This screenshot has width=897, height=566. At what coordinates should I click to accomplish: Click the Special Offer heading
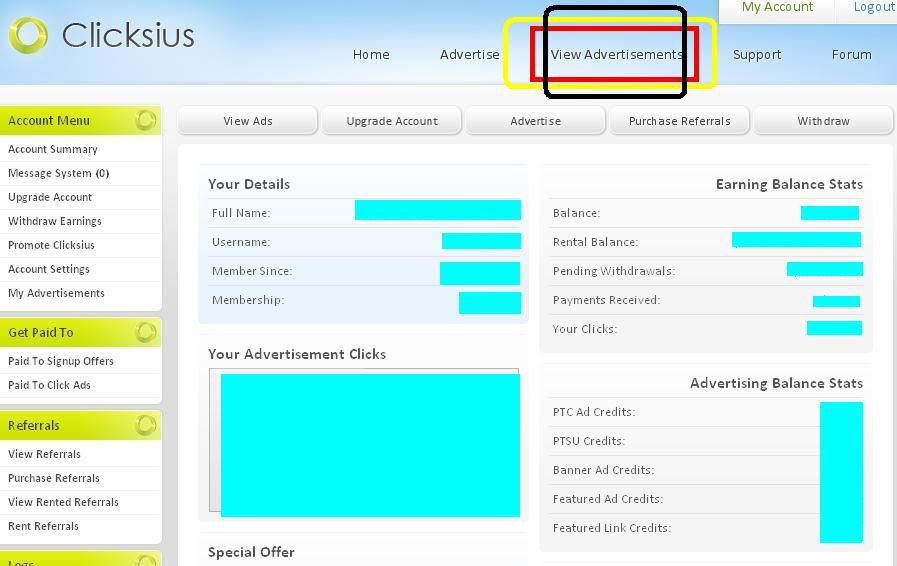pos(251,552)
